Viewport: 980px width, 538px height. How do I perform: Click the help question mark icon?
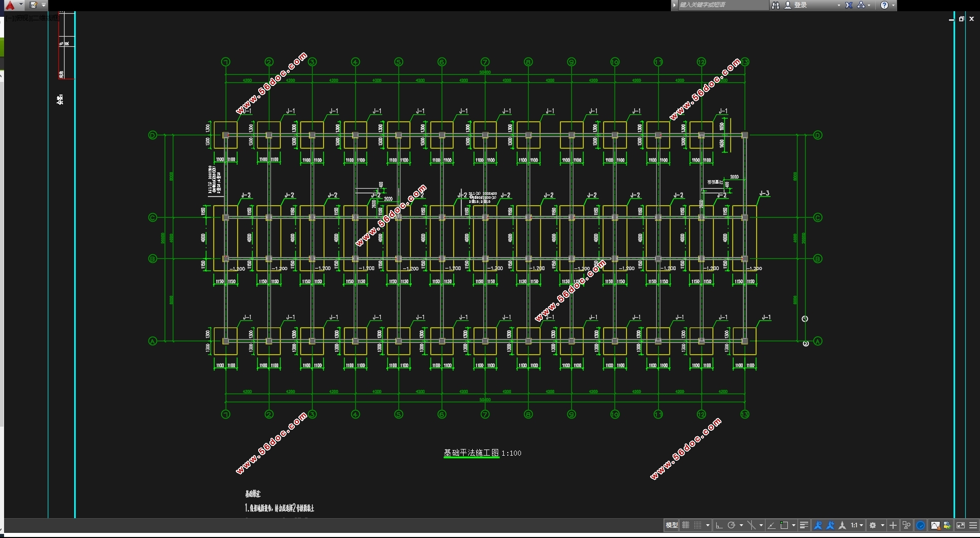coord(884,5)
